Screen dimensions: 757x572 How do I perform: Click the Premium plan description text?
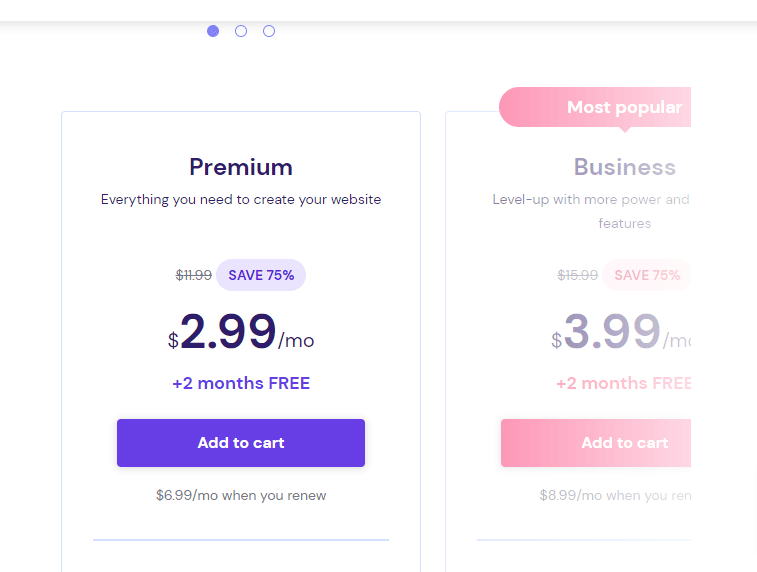click(x=241, y=199)
